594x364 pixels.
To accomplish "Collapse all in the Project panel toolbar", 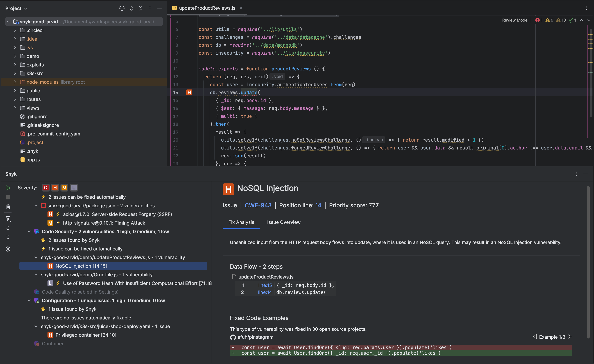I will coord(140,8).
